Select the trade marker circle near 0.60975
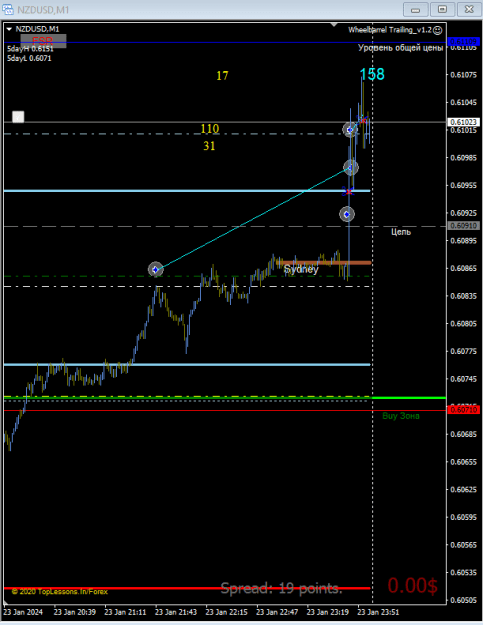483x625 pixels. [351, 168]
